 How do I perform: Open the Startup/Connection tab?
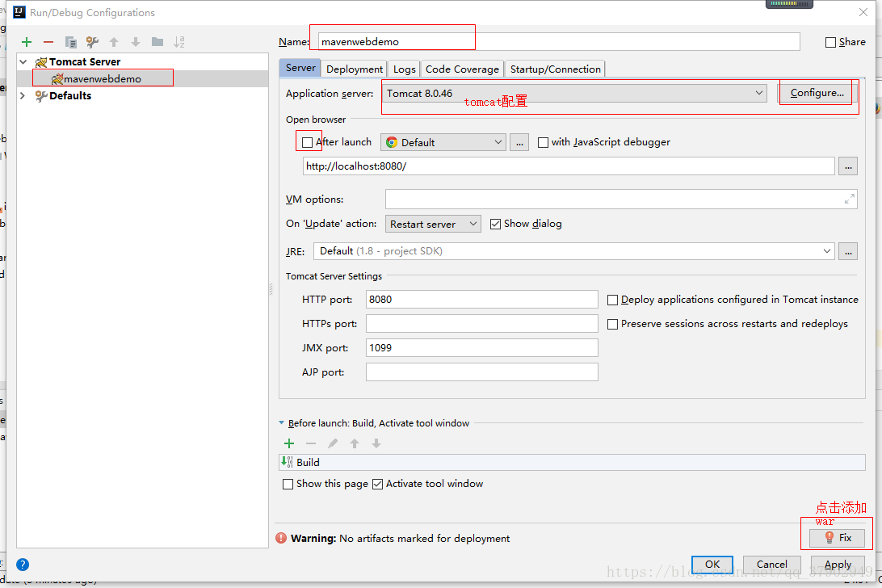point(555,69)
